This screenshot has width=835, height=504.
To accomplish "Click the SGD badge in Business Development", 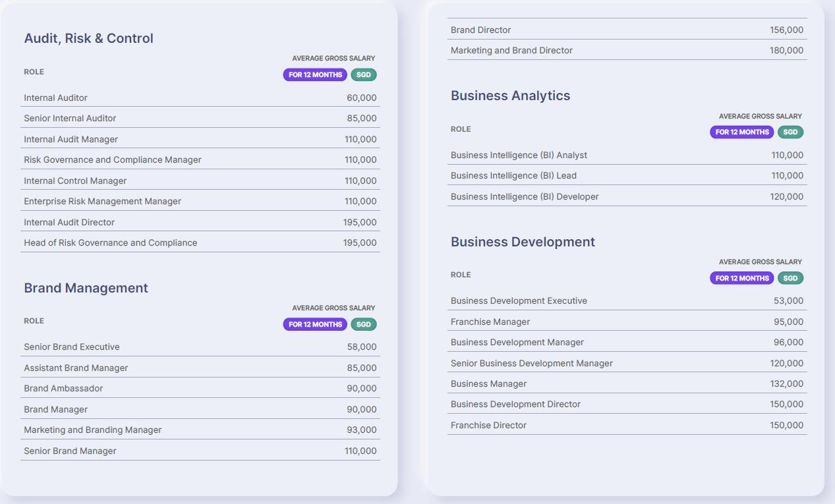I will pyautogui.click(x=790, y=278).
